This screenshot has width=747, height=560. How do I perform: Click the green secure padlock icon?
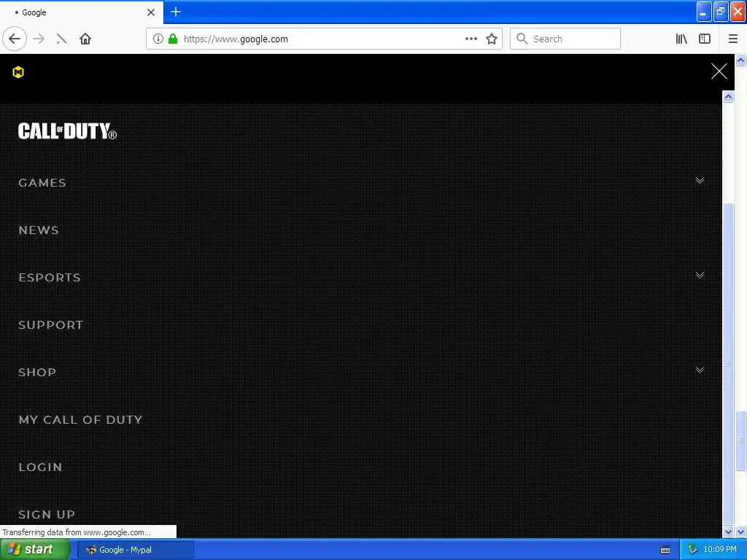(173, 39)
